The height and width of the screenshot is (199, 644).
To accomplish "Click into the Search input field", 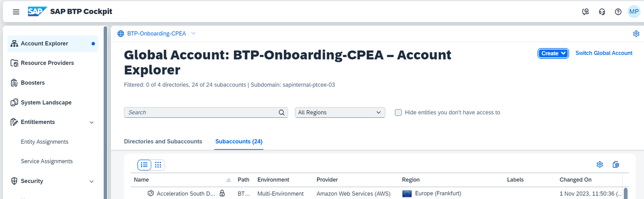I will coord(201,112).
